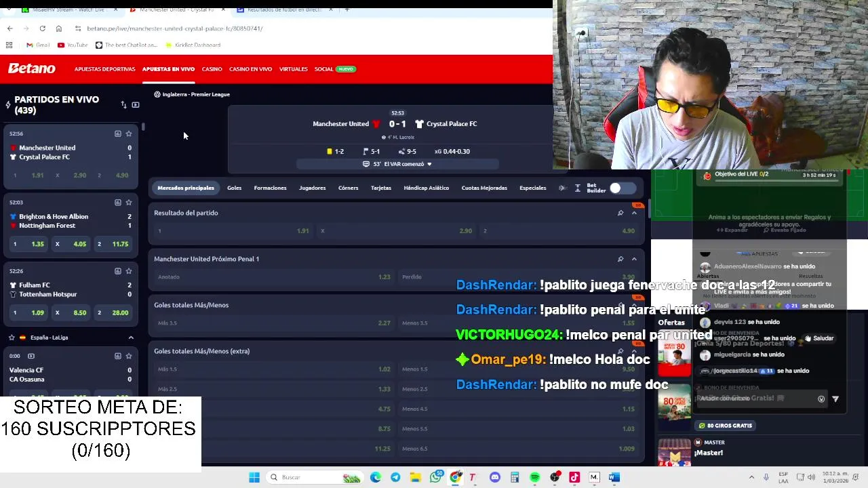Switch to the Goles tab

[x=234, y=188]
